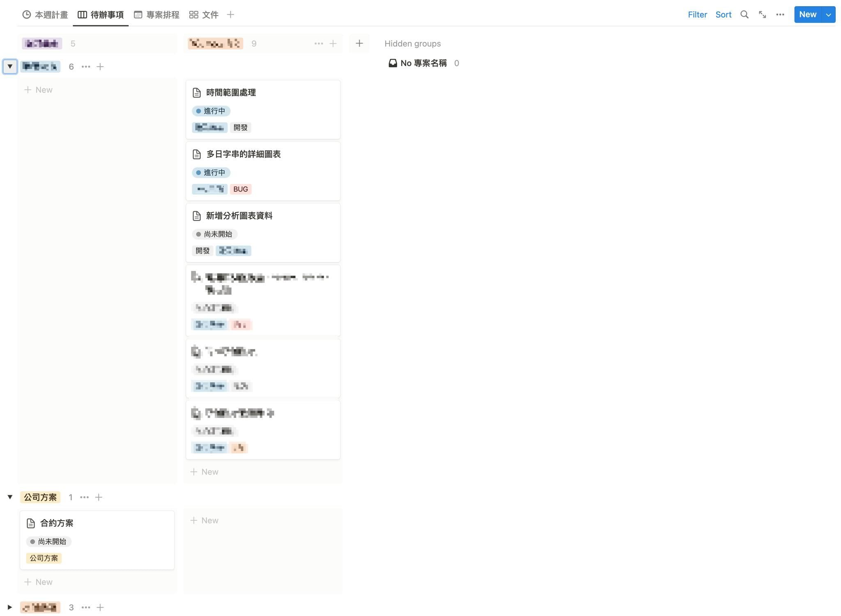Open the Filter options
Screen dimensions: 841x616
pos(697,14)
